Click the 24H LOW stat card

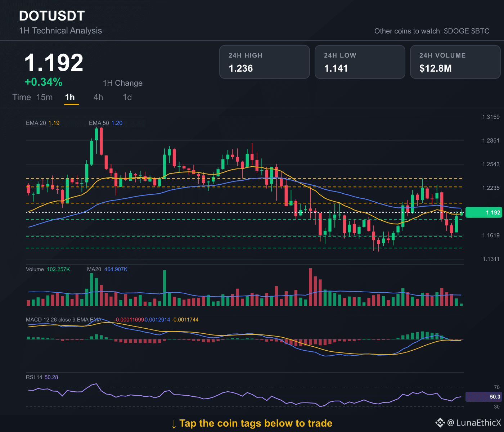pos(360,62)
